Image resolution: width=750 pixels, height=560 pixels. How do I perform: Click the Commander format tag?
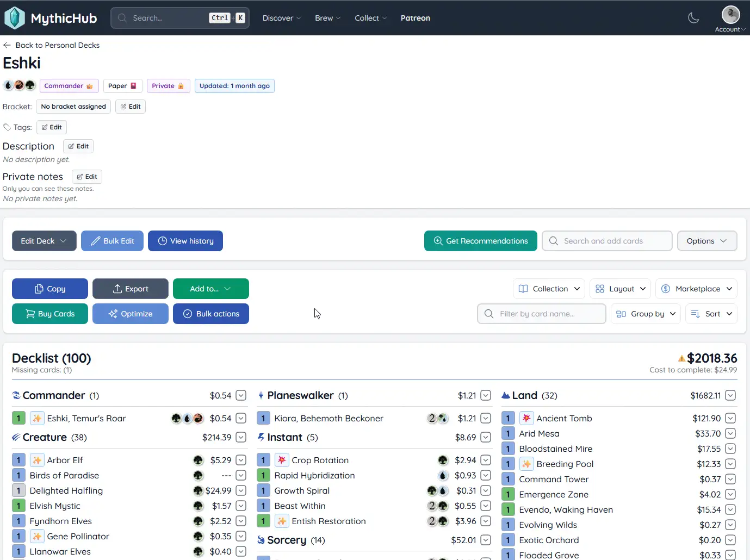click(69, 86)
